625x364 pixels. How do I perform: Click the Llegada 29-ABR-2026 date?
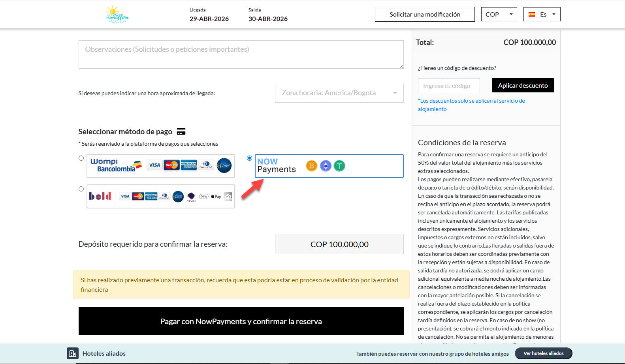tap(209, 19)
